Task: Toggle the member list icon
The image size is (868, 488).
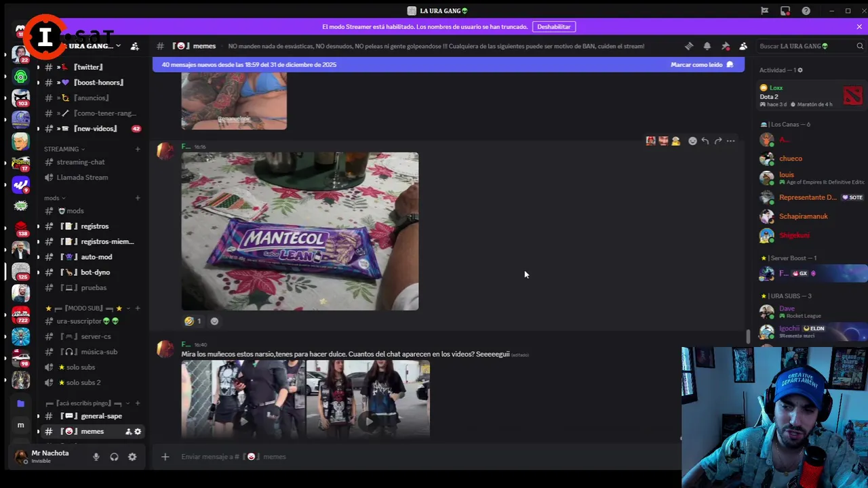Action: [743, 46]
